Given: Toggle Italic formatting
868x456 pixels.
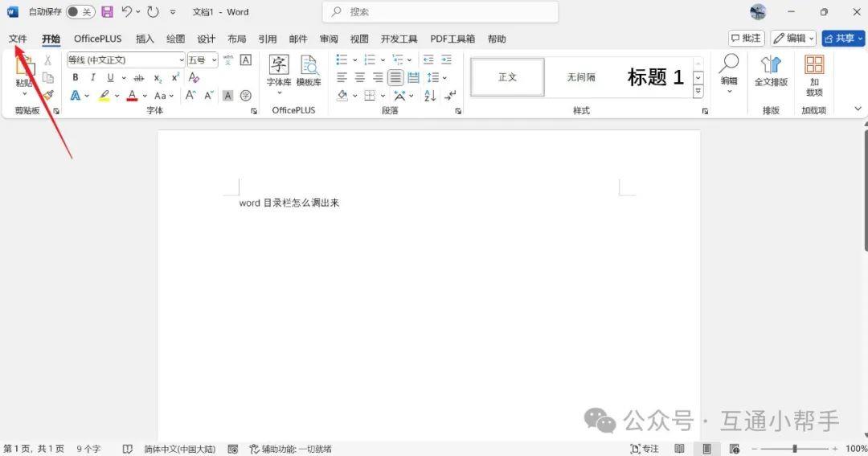Looking at the screenshot, I should pos(93,77).
